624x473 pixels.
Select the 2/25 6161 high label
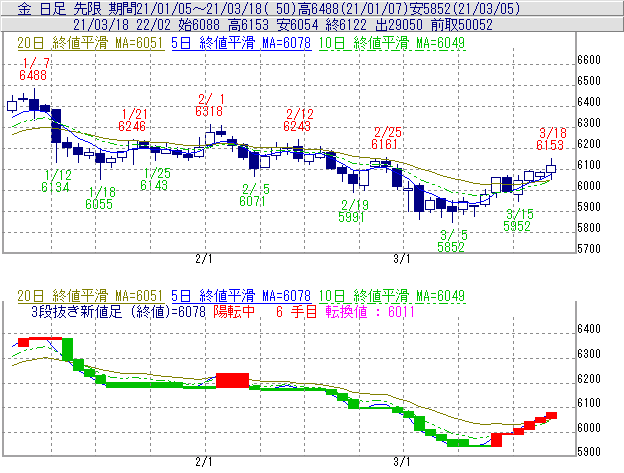click(386, 138)
